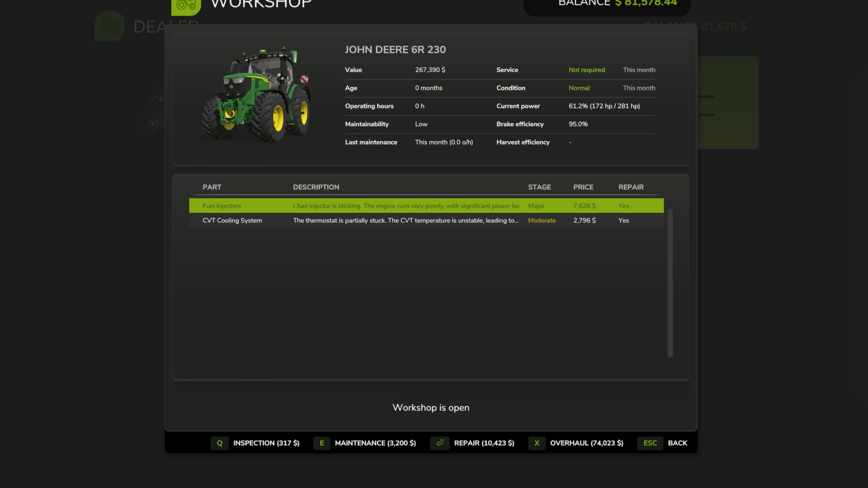Image resolution: width=868 pixels, height=488 pixels.
Task: Click the Moderate stage label
Action: 542,221
